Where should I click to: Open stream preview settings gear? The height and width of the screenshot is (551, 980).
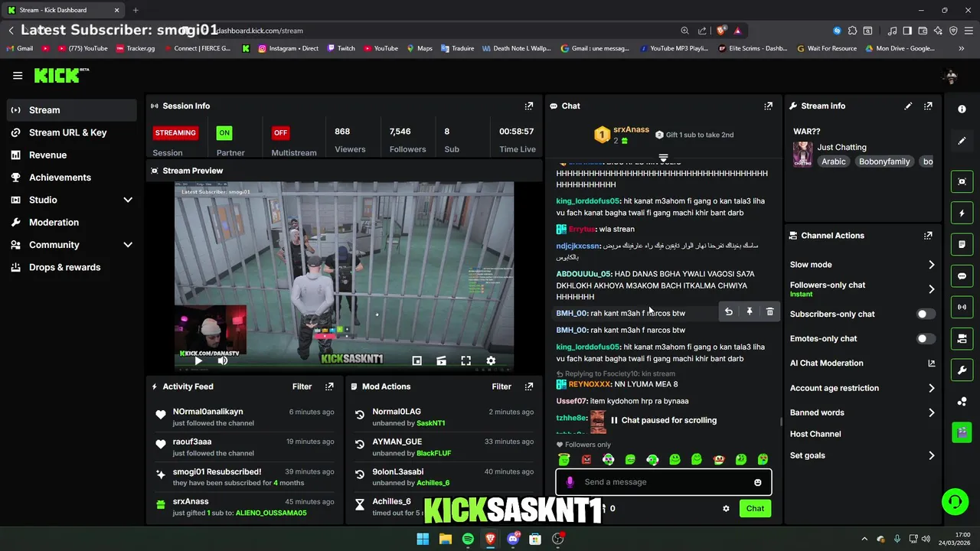click(x=491, y=360)
